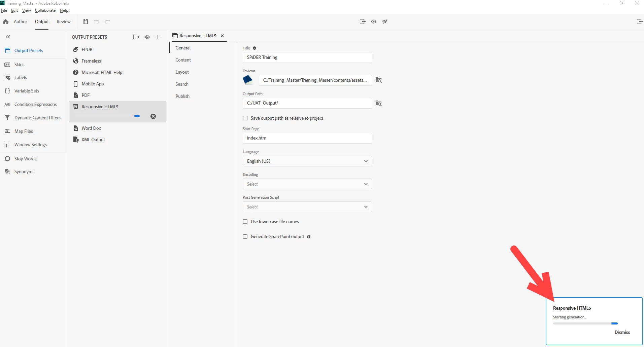Open the Help menu

tap(64, 10)
